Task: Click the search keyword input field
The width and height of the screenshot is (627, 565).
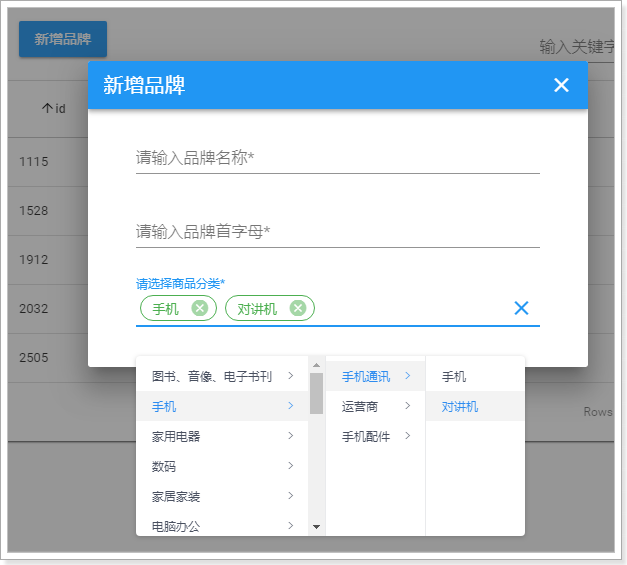Action: pyautogui.click(x=576, y=47)
